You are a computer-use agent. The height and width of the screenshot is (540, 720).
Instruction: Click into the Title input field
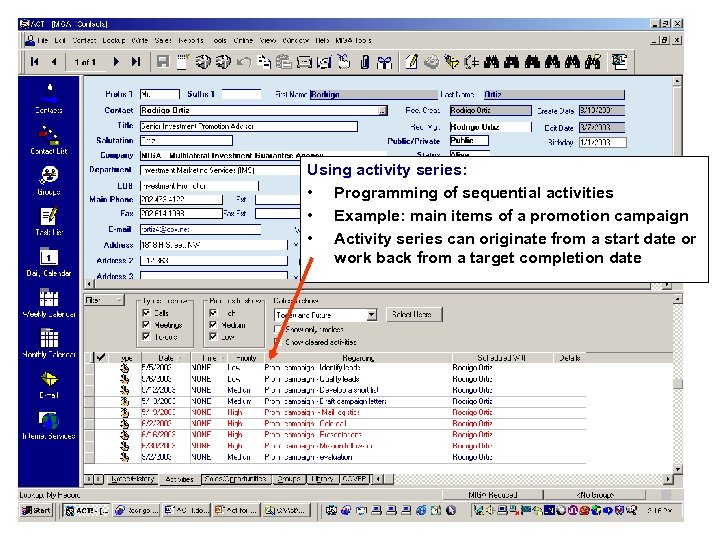(x=248, y=126)
